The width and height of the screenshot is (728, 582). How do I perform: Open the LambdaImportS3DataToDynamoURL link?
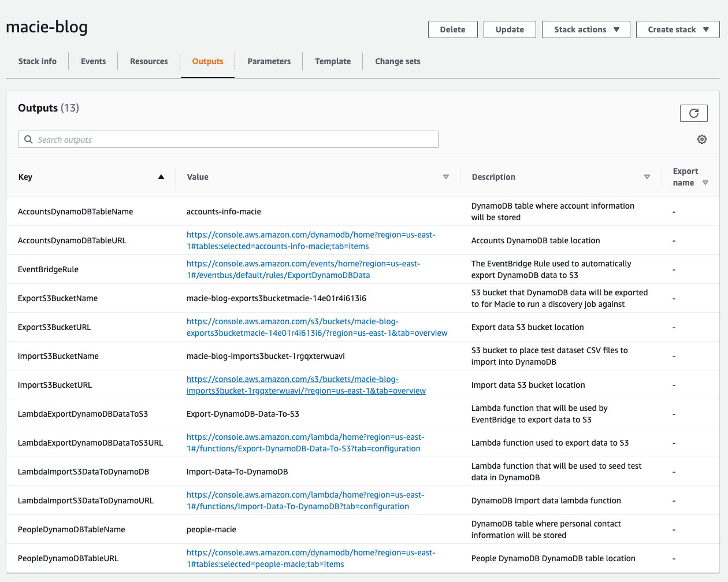point(305,501)
